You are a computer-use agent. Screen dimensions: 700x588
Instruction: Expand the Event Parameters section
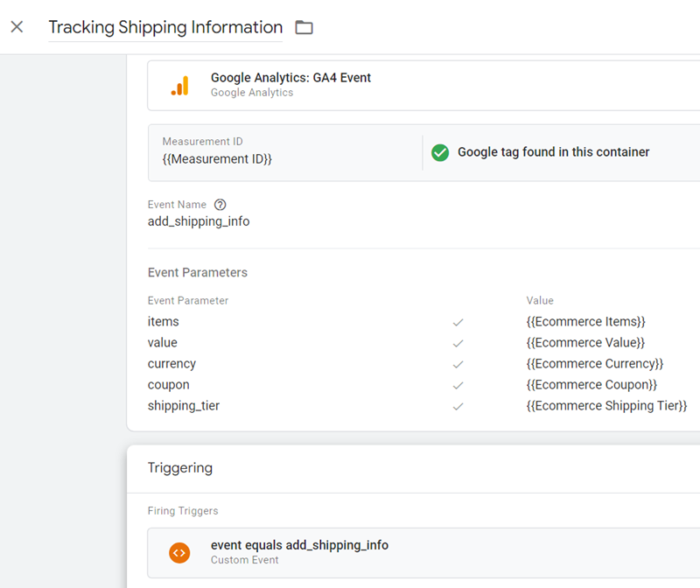pyautogui.click(x=197, y=272)
